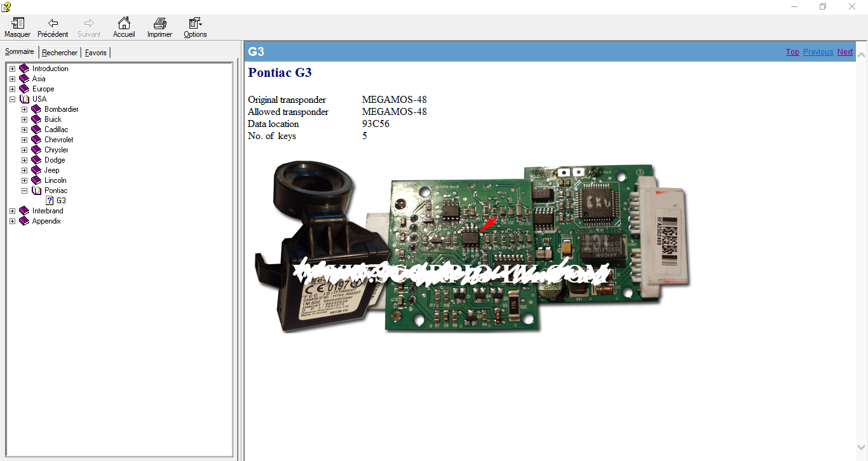This screenshot has width=868, height=461.
Task: Print the page with Imprimer icon
Action: (x=159, y=24)
